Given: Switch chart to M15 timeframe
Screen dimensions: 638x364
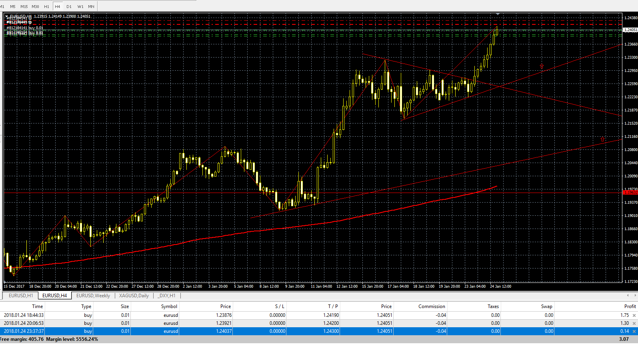Looking at the screenshot, I should point(24,6).
